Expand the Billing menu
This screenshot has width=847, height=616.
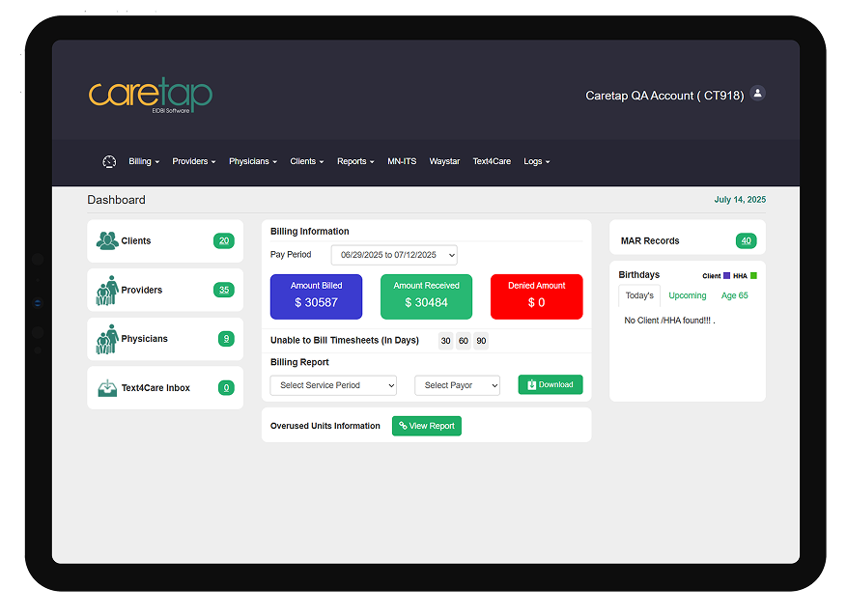[144, 161]
